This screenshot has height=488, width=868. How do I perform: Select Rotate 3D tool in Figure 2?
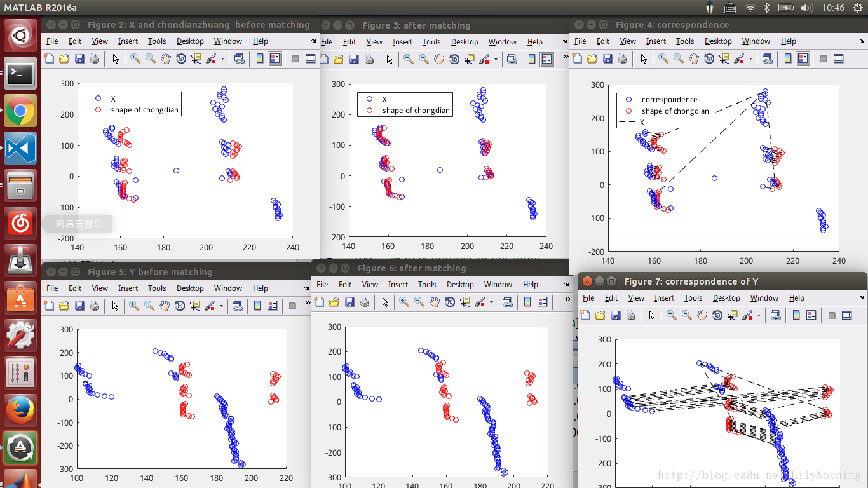[181, 59]
